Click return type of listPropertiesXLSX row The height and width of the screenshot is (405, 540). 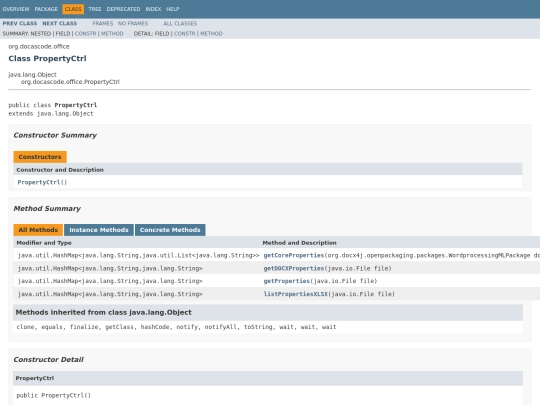tap(110, 294)
